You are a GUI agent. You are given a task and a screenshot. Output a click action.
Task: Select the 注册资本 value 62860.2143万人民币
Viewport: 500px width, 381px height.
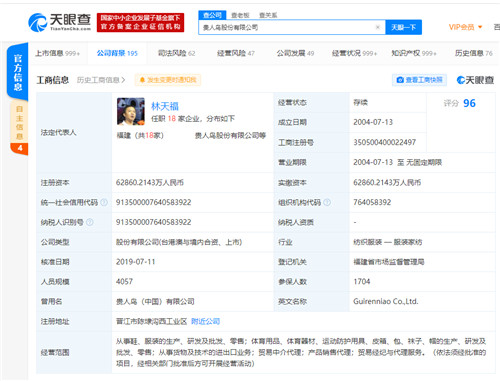point(150,182)
